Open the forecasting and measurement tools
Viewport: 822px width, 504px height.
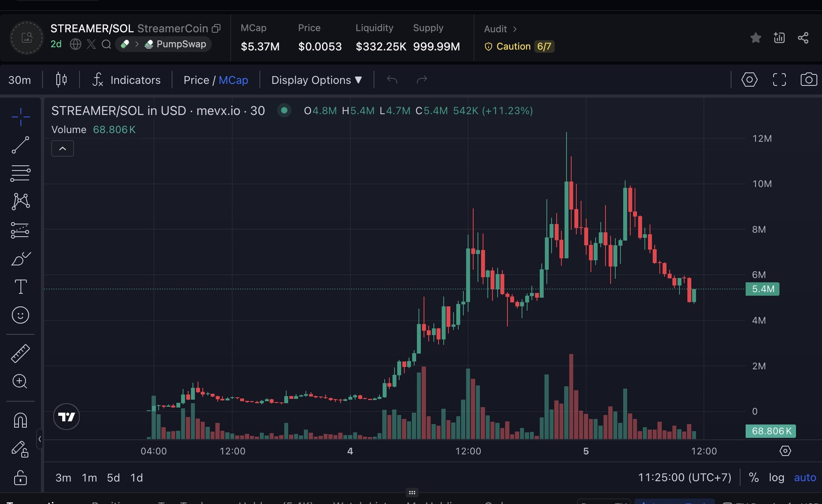20,230
